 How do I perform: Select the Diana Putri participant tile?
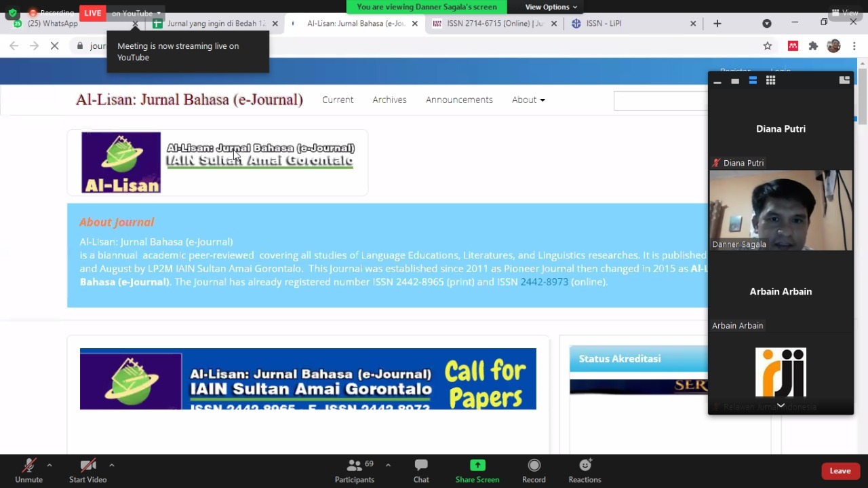[781, 129]
